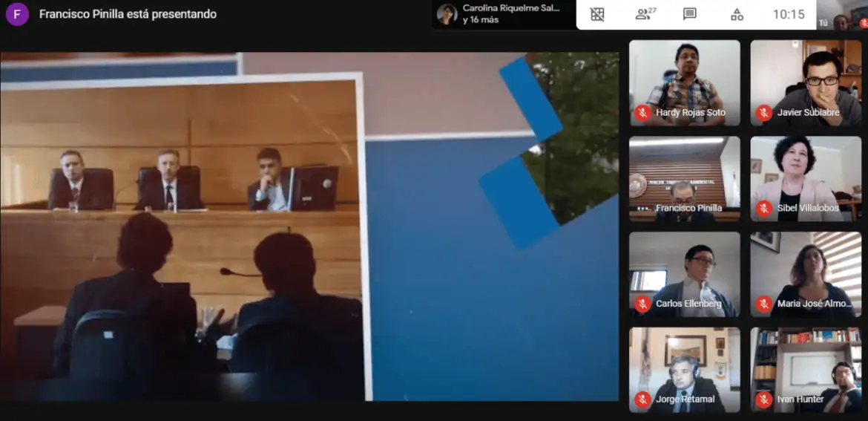Click the purple F presenter avatar
868x421 pixels.
16,14
